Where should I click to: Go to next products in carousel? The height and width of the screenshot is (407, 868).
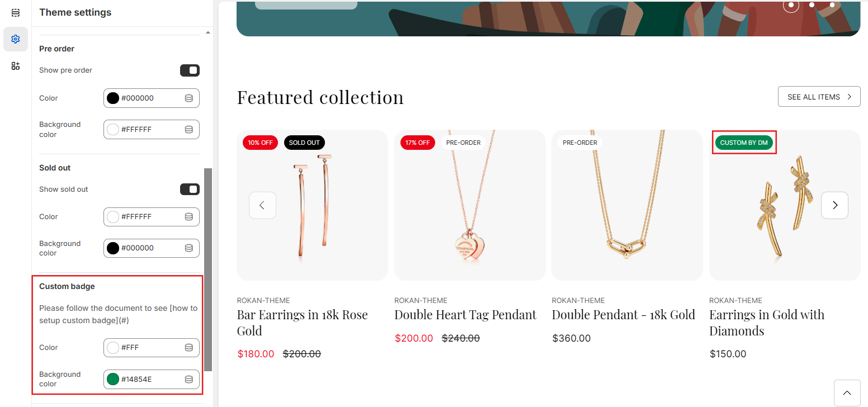(x=834, y=205)
